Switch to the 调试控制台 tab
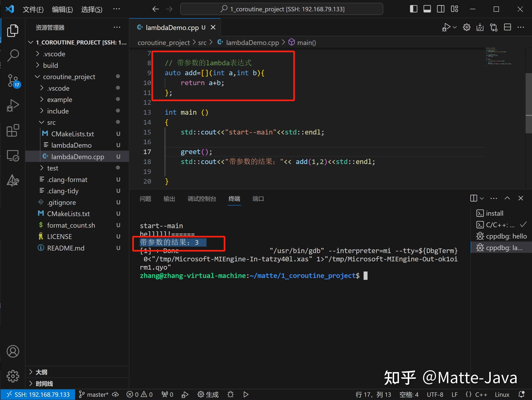The height and width of the screenshot is (400, 532). point(202,199)
